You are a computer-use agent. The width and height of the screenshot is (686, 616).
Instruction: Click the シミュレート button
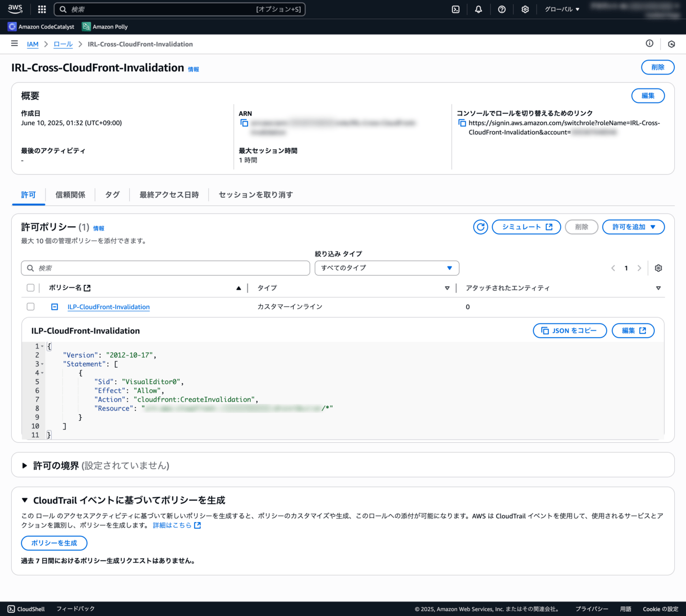pos(526,227)
